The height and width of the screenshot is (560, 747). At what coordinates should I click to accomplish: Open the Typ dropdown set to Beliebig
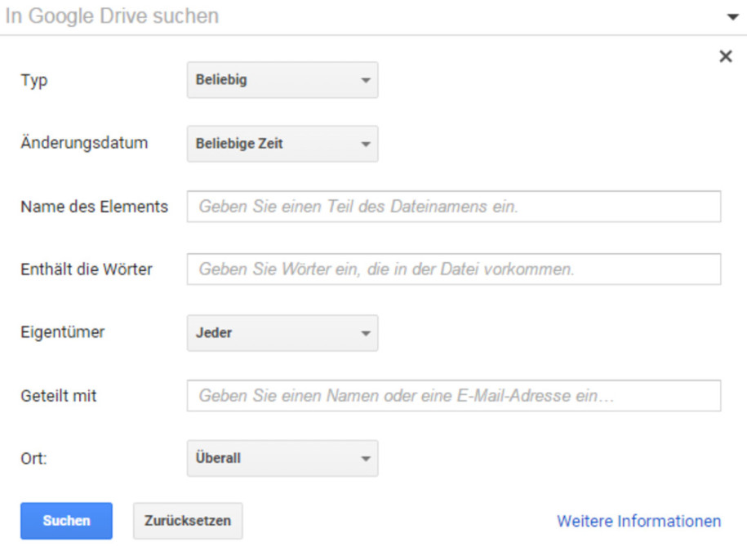pos(282,80)
